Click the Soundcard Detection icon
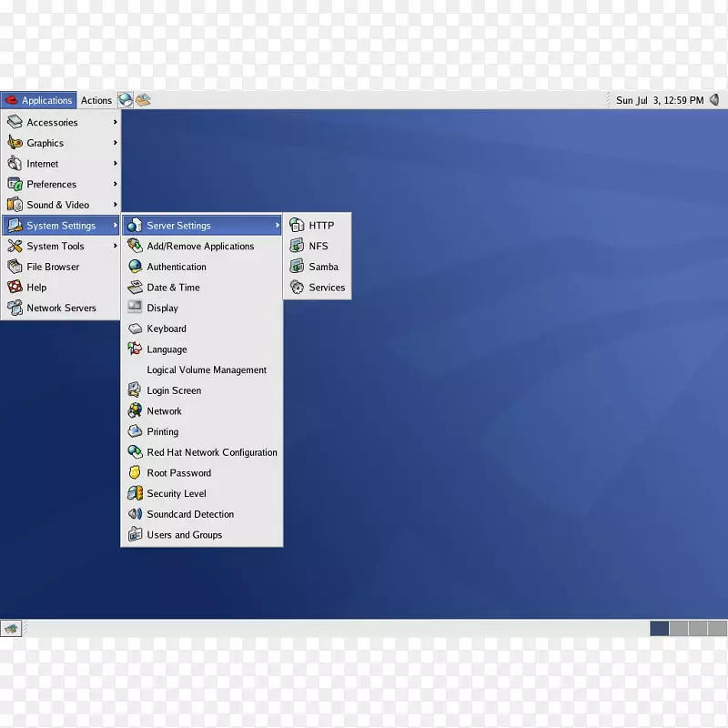 click(135, 514)
